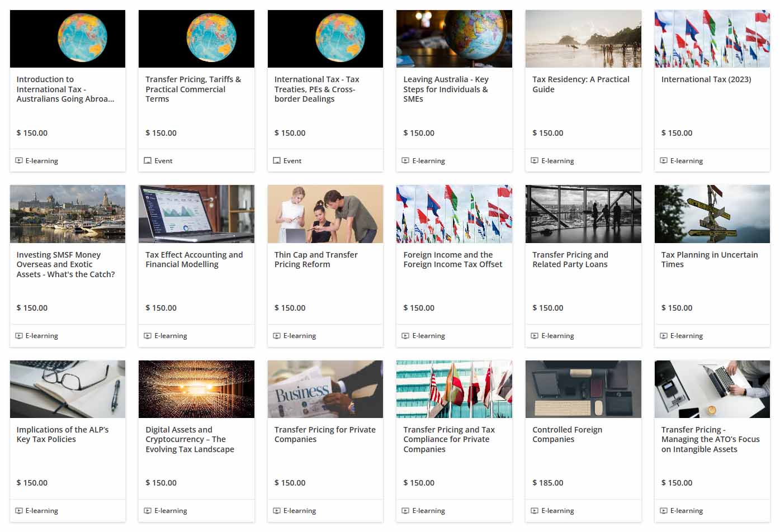Open Transfer Pricing and Tax Compliance course
Viewport: 780px width, 532px height.
(448, 439)
